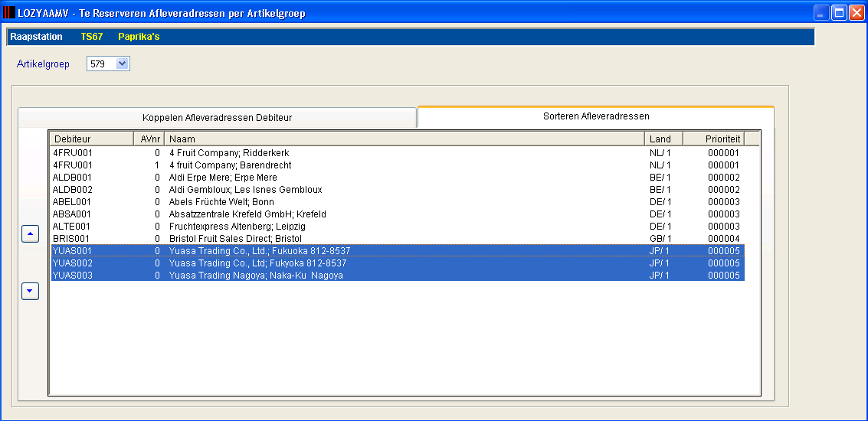Screen dimensions: 868x421
Task: Select the Aldi Erpe Mere row
Action: (398, 177)
